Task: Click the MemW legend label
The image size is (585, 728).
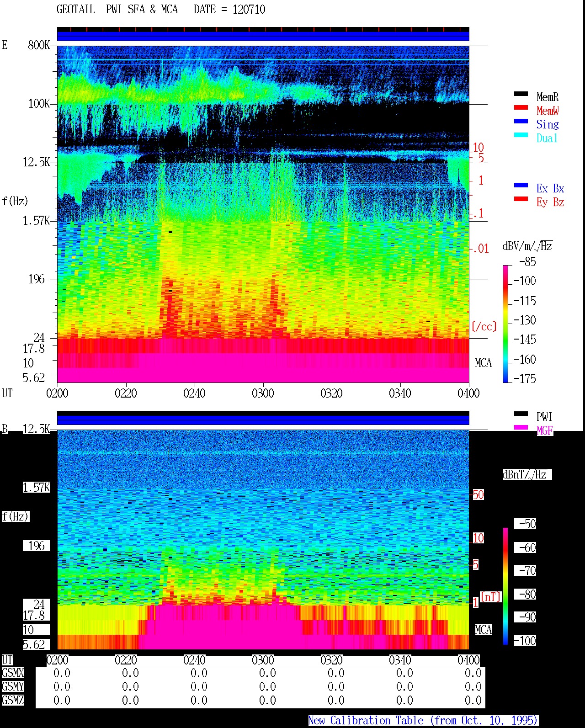Action: (x=548, y=111)
